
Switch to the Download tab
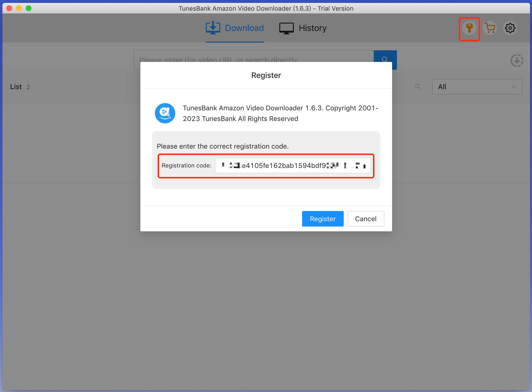pyautogui.click(x=235, y=28)
